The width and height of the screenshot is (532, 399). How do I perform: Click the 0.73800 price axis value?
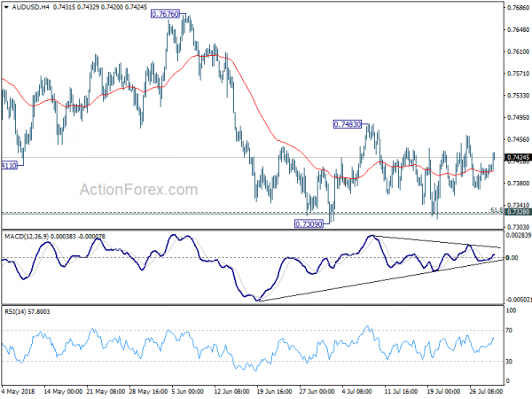coord(518,184)
